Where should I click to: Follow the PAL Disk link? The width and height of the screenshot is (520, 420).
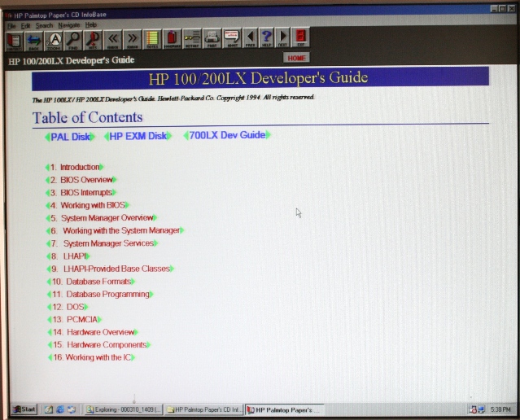click(70, 137)
